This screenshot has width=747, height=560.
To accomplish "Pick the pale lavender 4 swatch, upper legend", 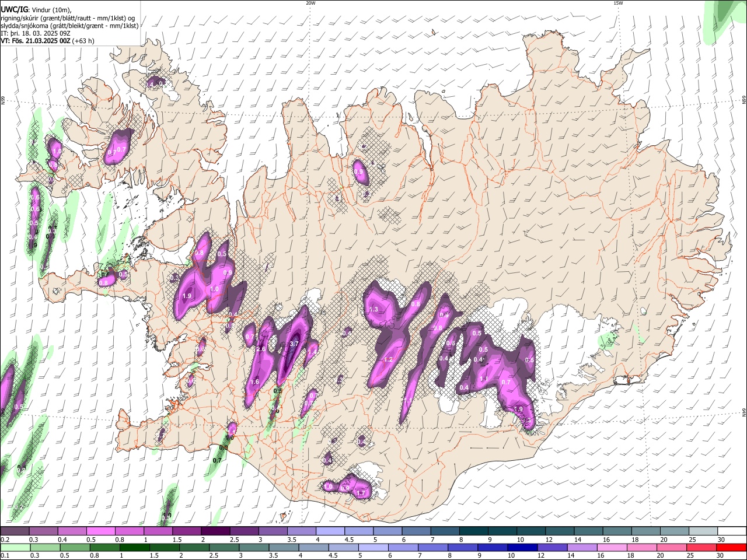I will (330, 531).
